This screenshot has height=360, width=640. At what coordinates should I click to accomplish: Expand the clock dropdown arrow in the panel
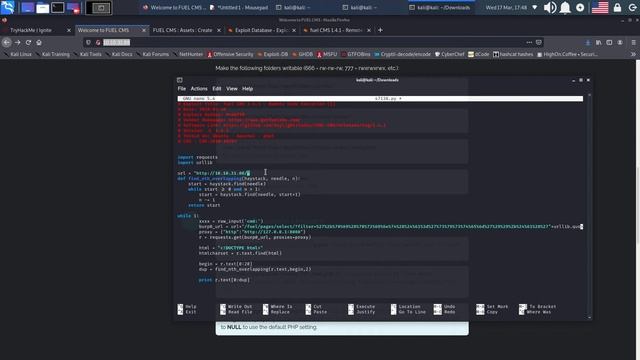[535, 7]
